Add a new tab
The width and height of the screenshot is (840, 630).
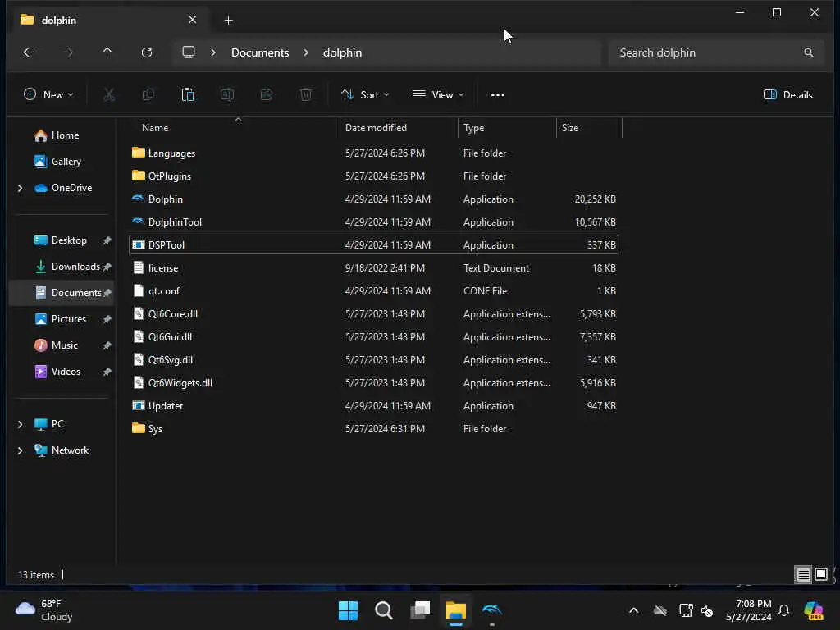point(228,21)
